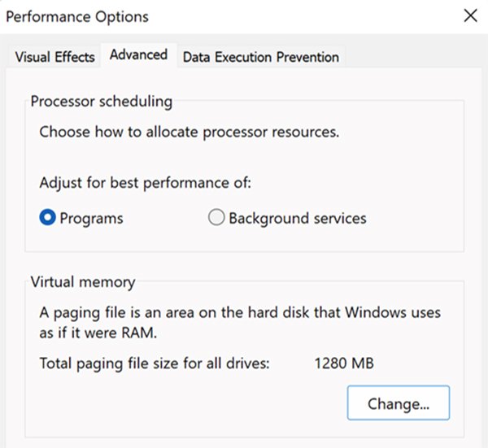Click the Background services label text
This screenshot has height=448, width=488.
click(297, 218)
